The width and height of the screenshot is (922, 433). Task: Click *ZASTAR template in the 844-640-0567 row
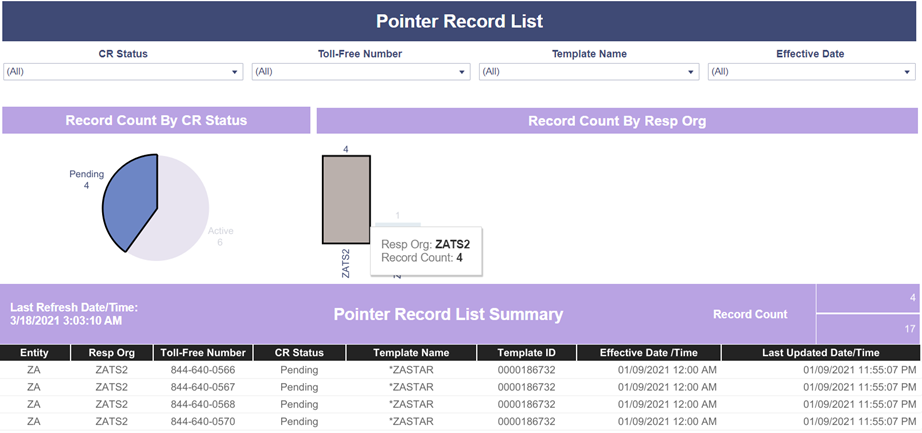click(411, 387)
